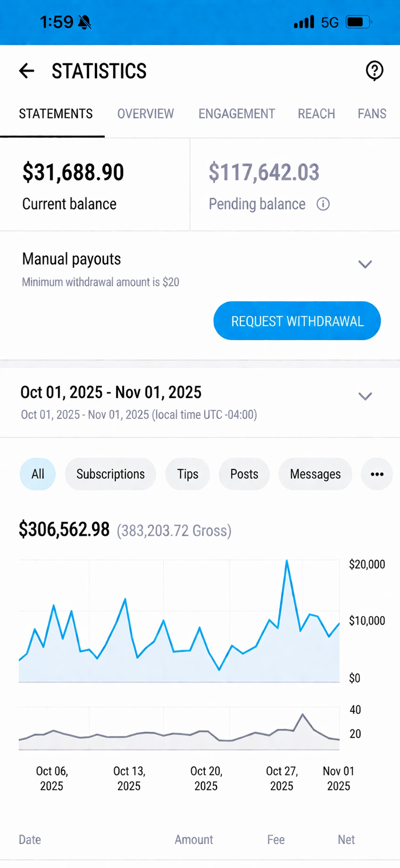Tap the earnings chart peak near Oct 27
Screen dimensions: 400x868
click(287, 561)
